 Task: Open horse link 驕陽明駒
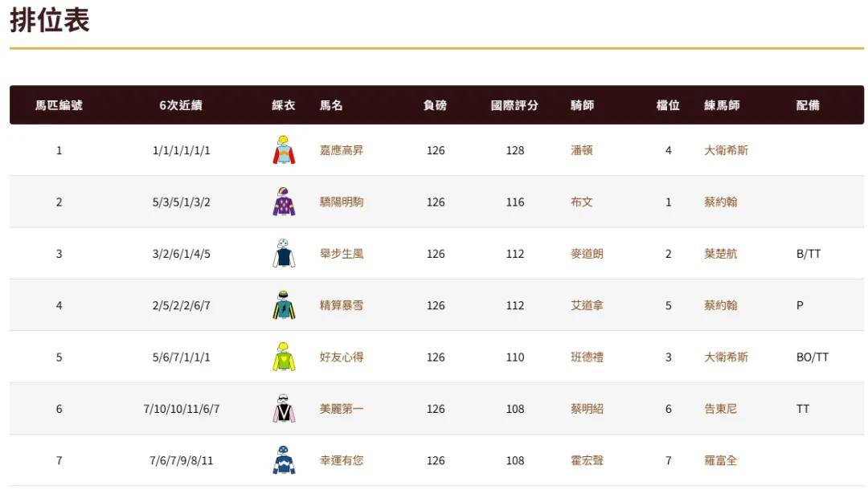(342, 202)
